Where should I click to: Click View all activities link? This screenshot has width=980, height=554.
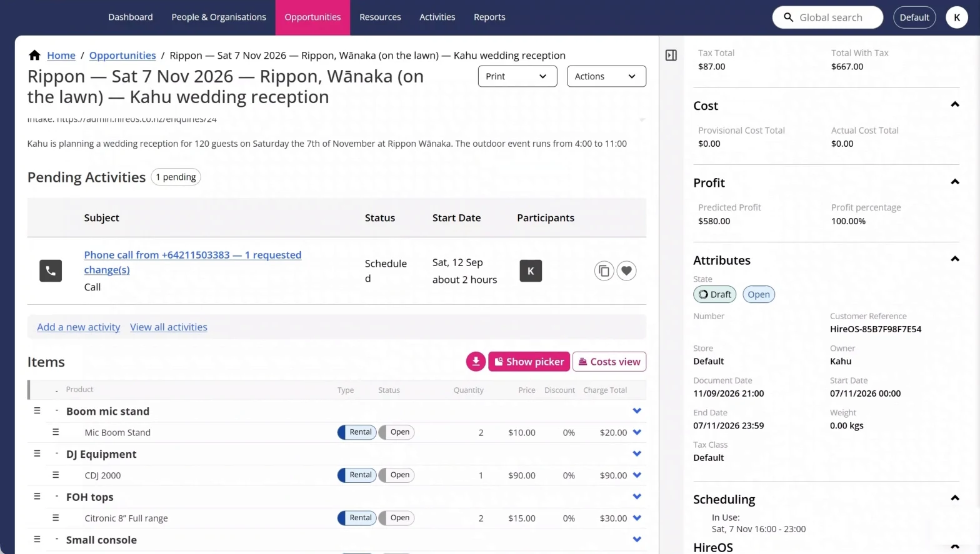coord(169,327)
